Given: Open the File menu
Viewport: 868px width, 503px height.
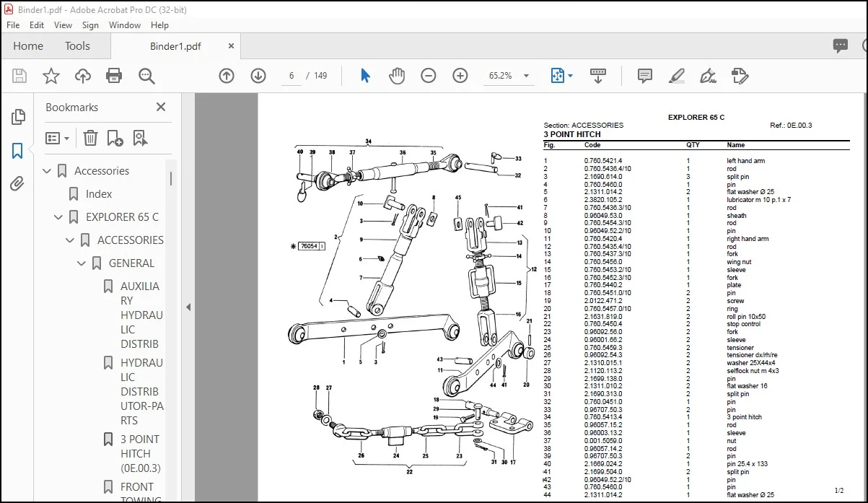Looking at the screenshot, I should [x=14, y=25].
